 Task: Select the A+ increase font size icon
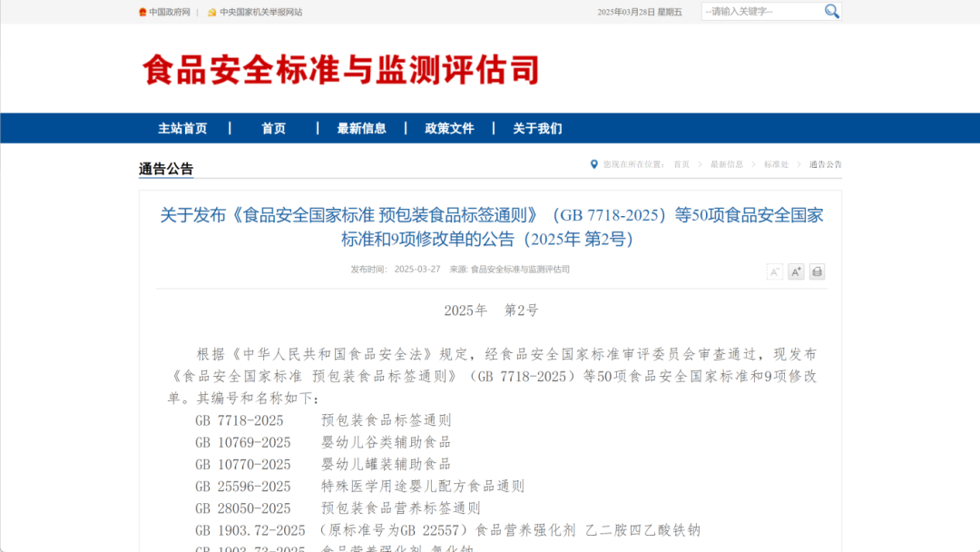pyautogui.click(x=795, y=271)
